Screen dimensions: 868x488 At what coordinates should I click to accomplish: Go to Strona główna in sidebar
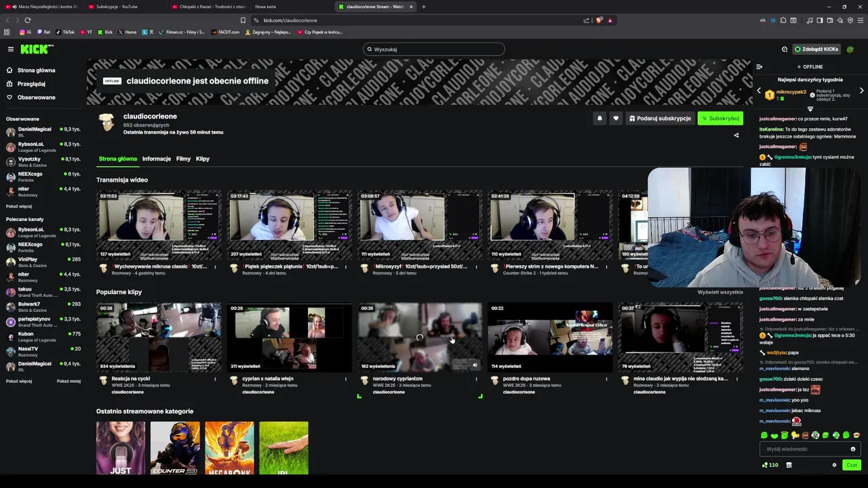[x=31, y=70]
